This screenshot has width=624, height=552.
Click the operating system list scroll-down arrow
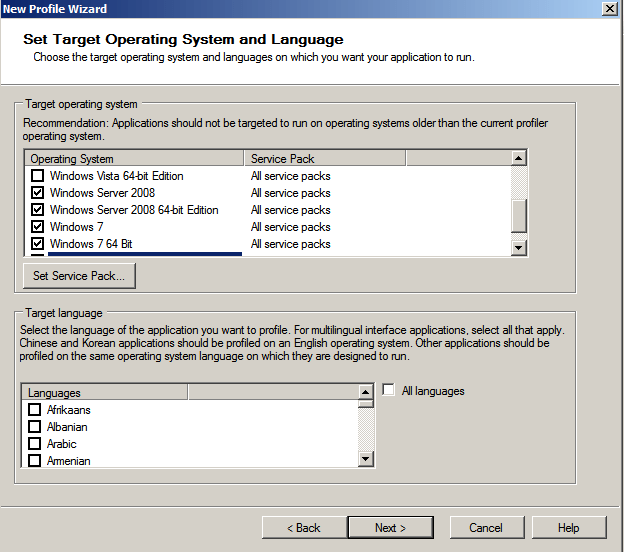[x=519, y=248]
